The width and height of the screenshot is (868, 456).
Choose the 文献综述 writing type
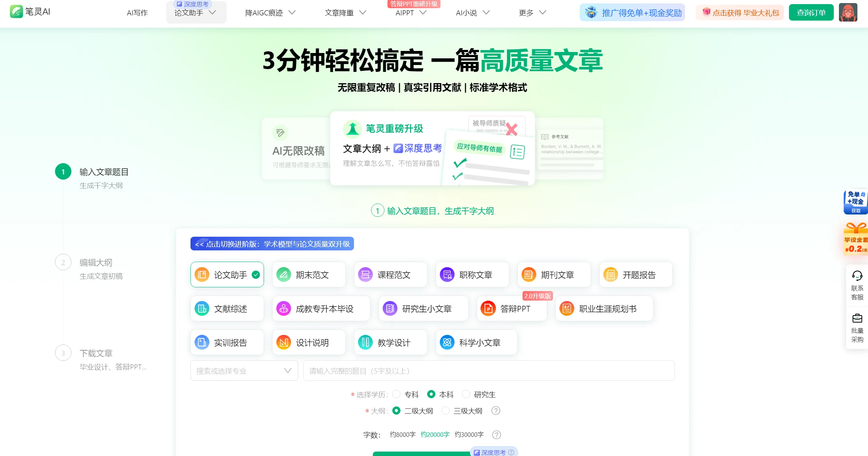(x=227, y=308)
